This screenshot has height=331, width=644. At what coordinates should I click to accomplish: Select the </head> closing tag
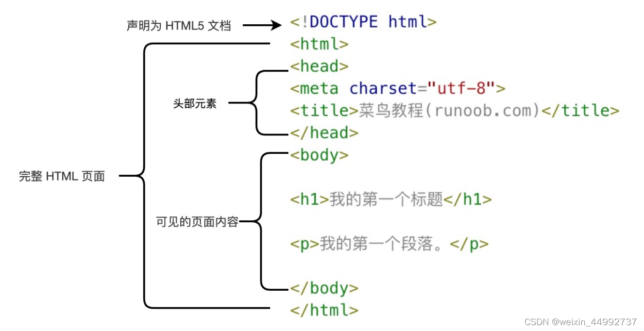(x=323, y=132)
